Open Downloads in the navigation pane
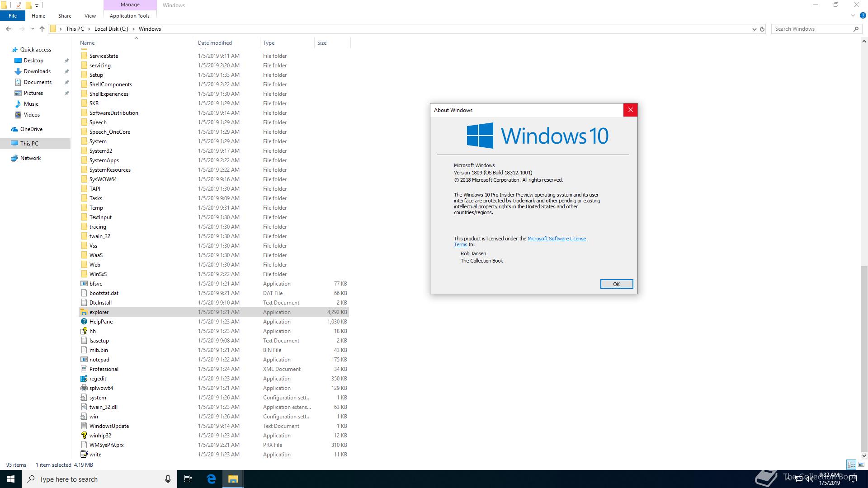This screenshot has height=488, width=868. tap(37, 71)
